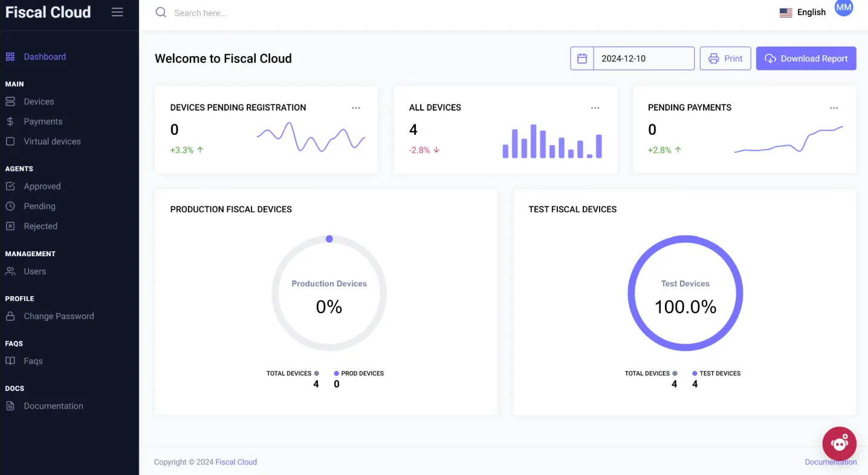Viewport: 868px width, 475px height.
Task: Click the Dashboard grid icon
Action: pyautogui.click(x=10, y=57)
